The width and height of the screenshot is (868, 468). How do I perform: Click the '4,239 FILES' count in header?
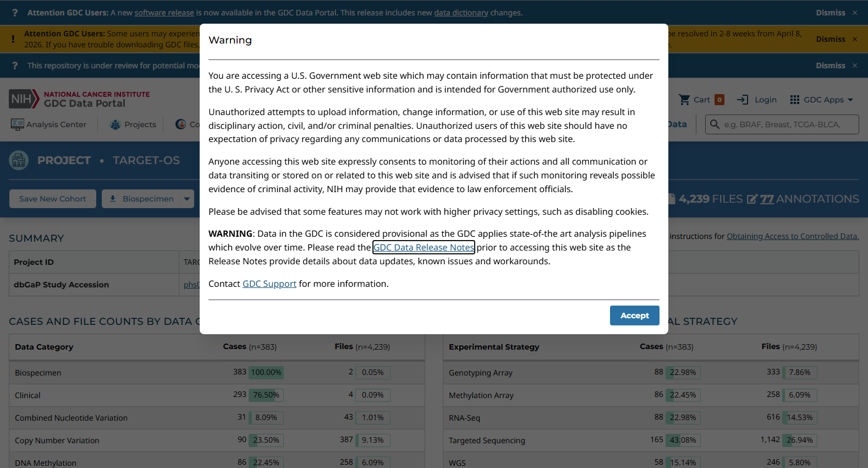(x=711, y=199)
